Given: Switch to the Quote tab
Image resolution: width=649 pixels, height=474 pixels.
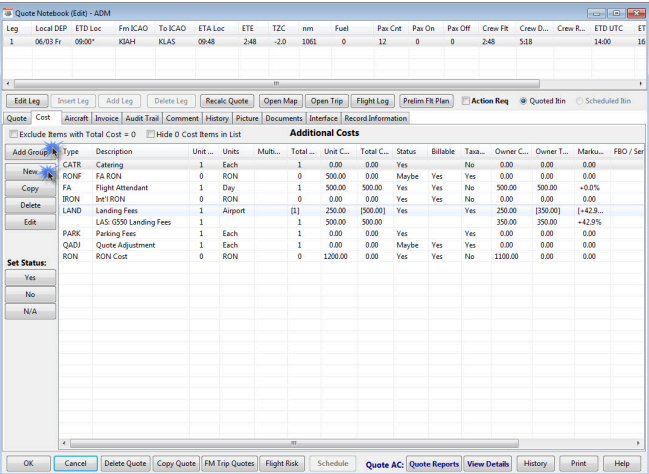Looking at the screenshot, I should tap(17, 118).
